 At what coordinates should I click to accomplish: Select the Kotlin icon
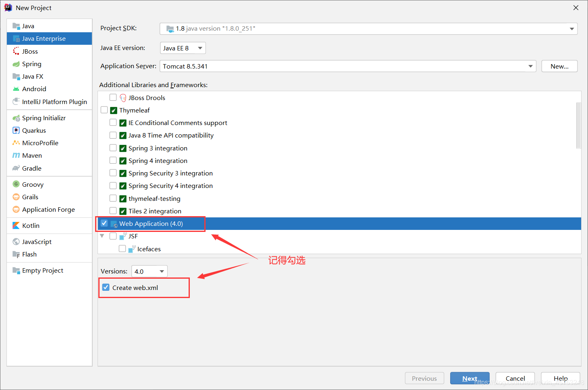tap(16, 225)
